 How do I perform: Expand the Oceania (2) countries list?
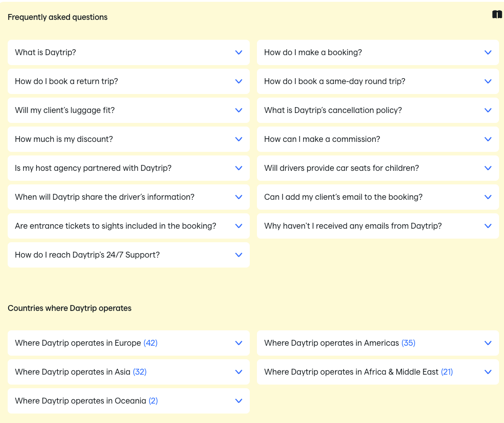pyautogui.click(x=129, y=401)
